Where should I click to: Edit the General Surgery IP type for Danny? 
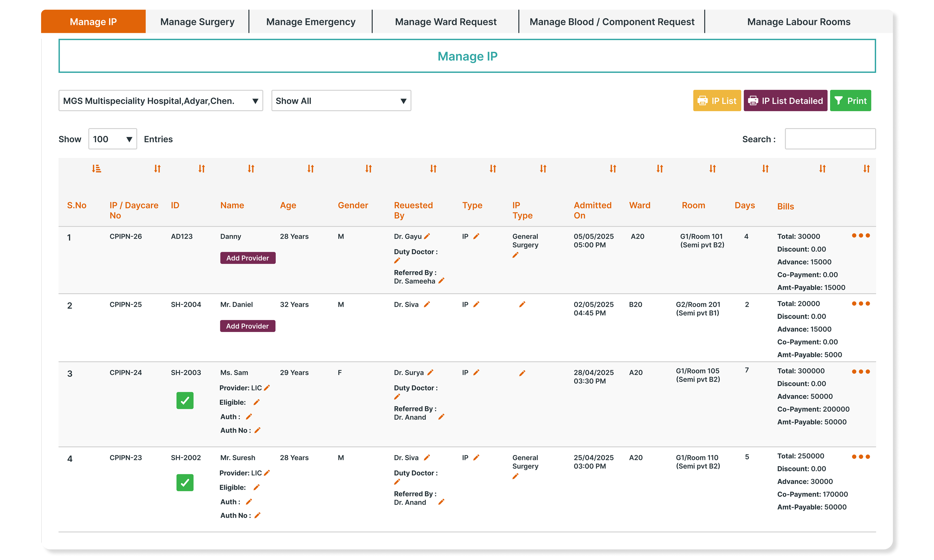tap(515, 255)
